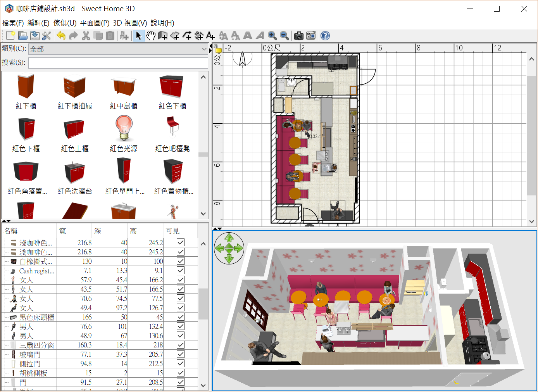Screen dimensions: 538x392
Task: Click the Help question mark icon
Action: click(325, 36)
